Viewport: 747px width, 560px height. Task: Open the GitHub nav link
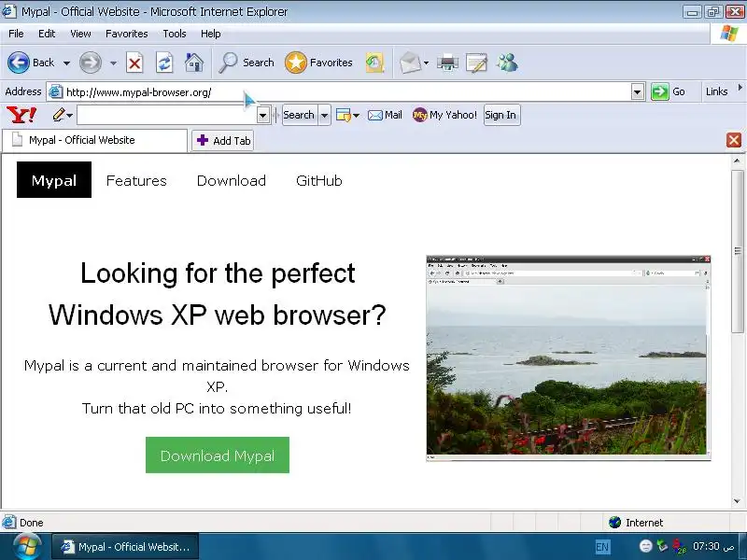318,180
